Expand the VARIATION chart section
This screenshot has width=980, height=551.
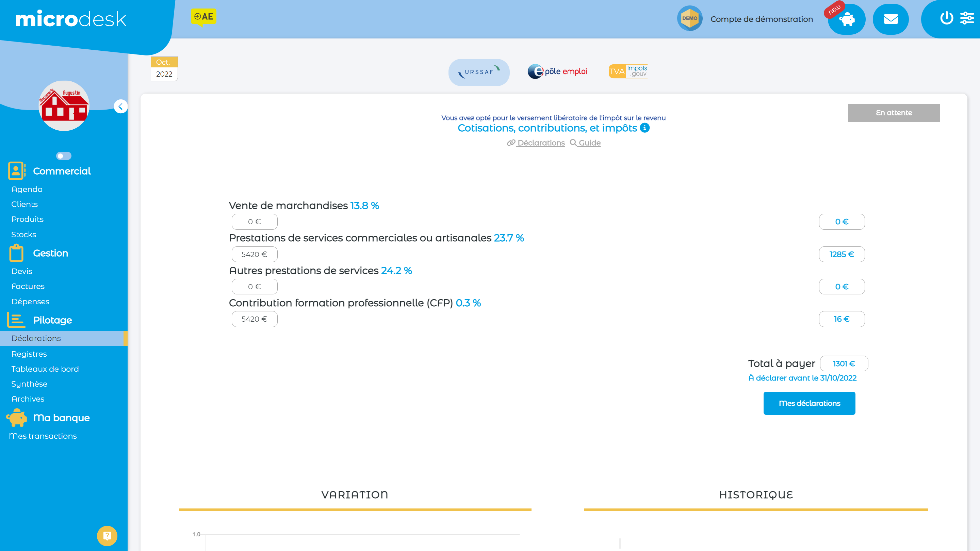coord(354,495)
